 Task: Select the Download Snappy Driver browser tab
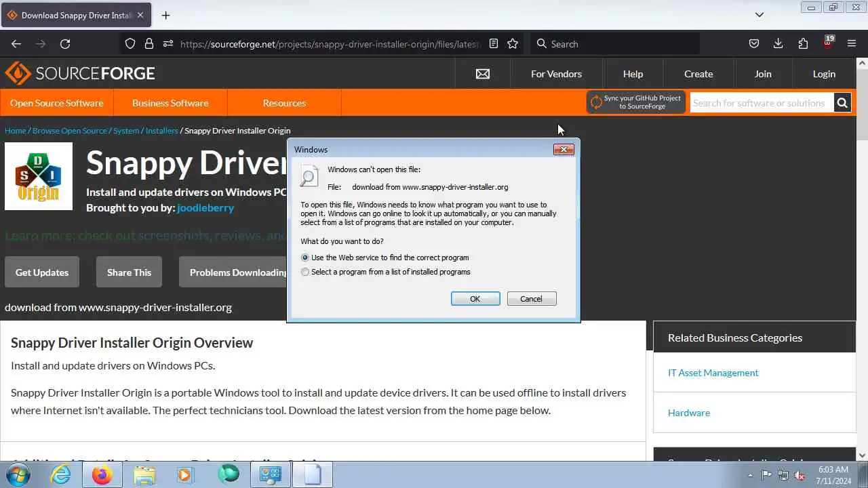click(76, 15)
